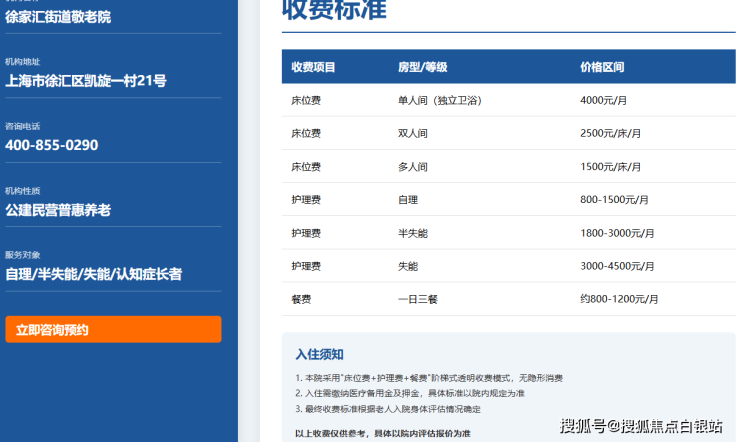
Task: Click the 约800-1200元/月 price cell
Action: (619, 299)
